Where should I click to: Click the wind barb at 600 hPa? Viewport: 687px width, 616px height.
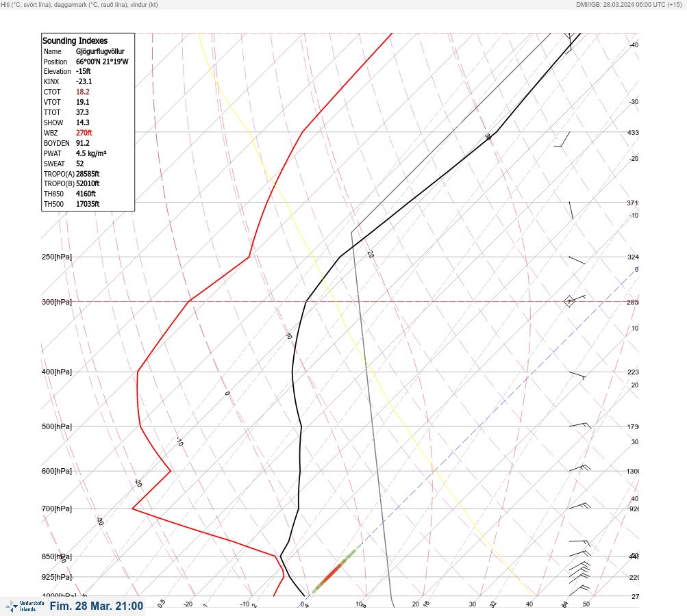coord(579,468)
